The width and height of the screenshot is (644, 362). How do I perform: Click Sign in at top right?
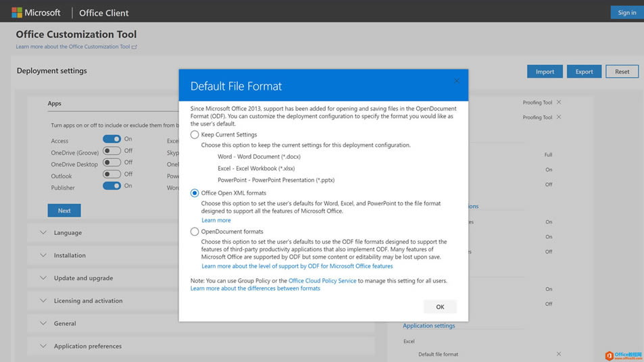tap(626, 13)
